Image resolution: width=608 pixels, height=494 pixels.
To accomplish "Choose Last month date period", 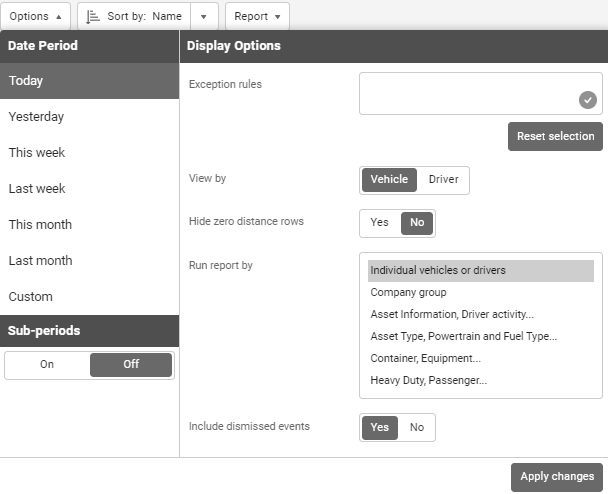I will [x=40, y=261].
